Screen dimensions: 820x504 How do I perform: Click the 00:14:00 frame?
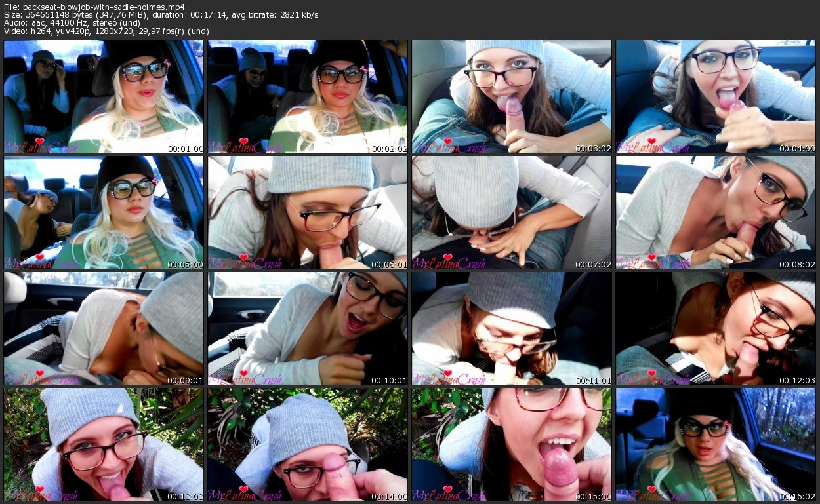coord(308,444)
